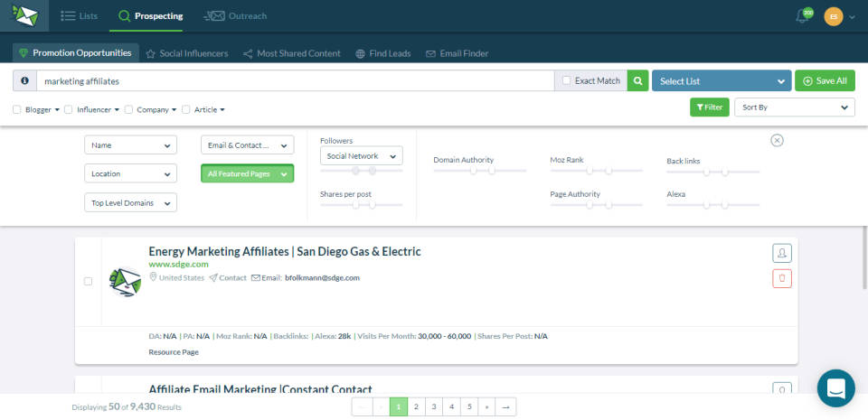The height and width of the screenshot is (420, 868).
Task: Open the notifications bell icon
Action: [x=802, y=16]
